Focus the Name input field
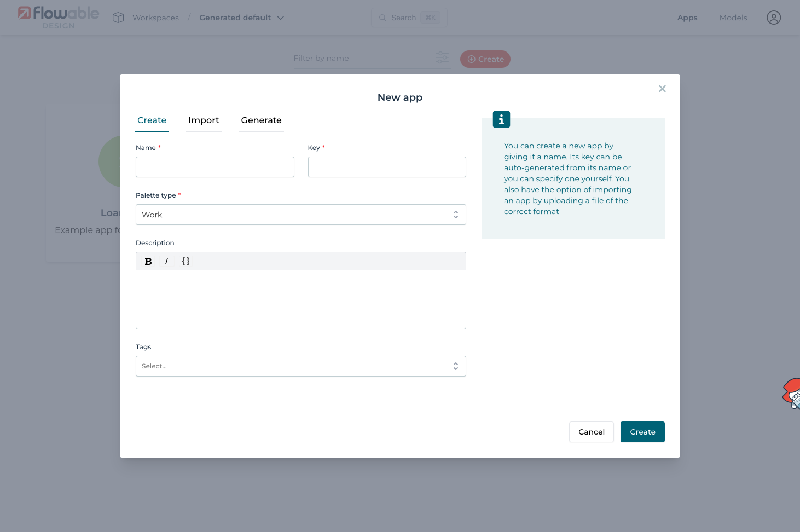 pyautogui.click(x=215, y=167)
